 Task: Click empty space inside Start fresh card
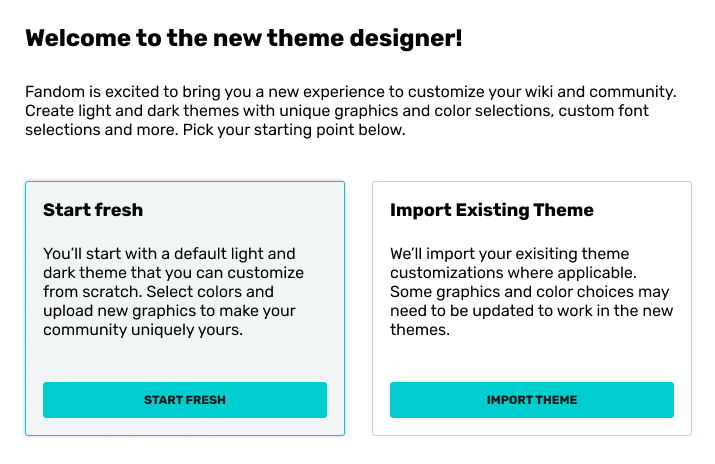pyautogui.click(x=185, y=363)
